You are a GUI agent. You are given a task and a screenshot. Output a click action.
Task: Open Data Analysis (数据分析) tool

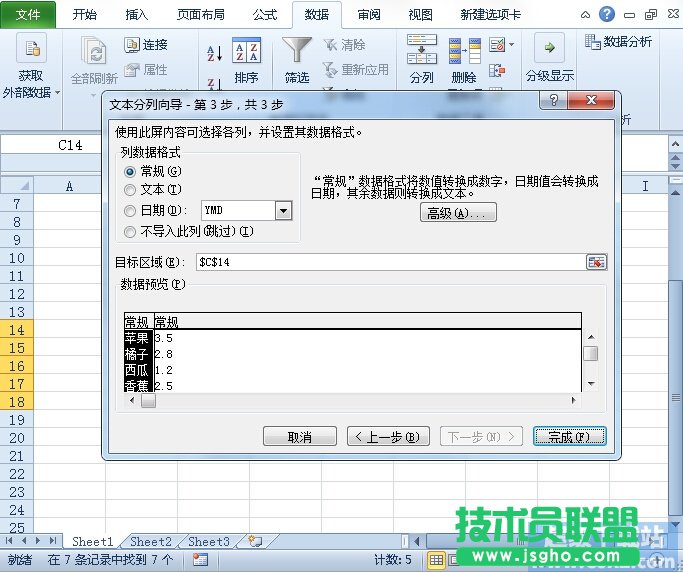pos(618,41)
